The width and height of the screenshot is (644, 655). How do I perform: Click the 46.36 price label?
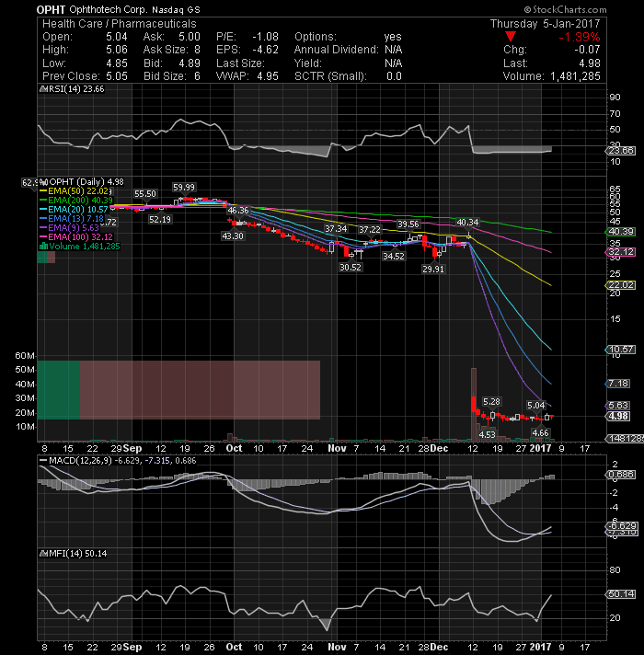[x=237, y=210]
